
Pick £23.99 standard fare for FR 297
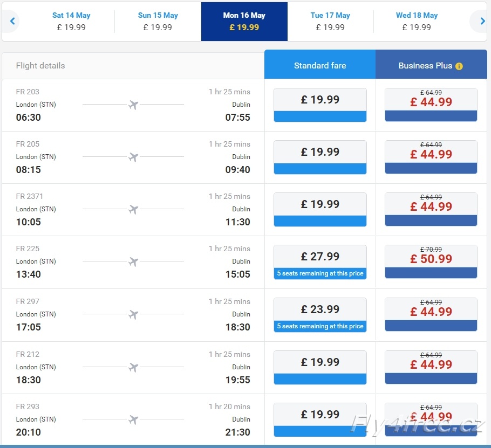320,315
